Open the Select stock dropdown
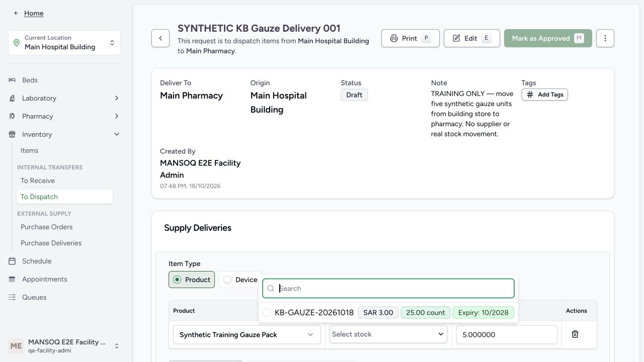This screenshot has height=362, width=644. click(388, 334)
